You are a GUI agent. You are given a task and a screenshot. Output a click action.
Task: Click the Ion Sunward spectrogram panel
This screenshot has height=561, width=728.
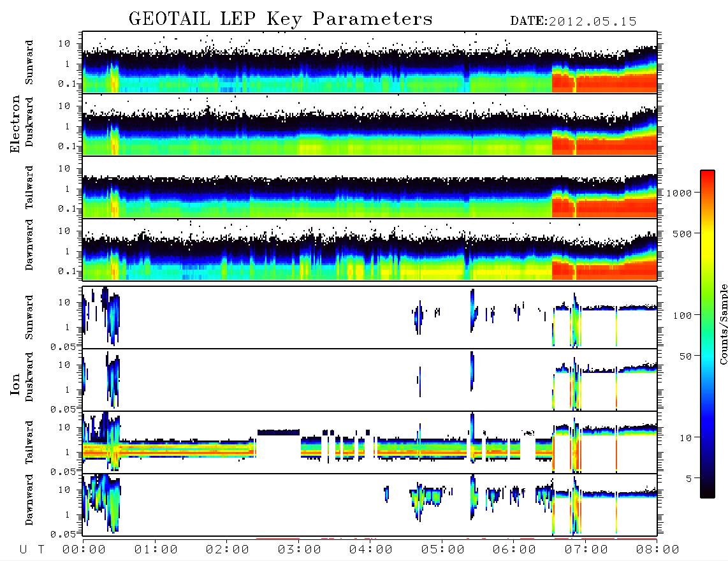370,317
